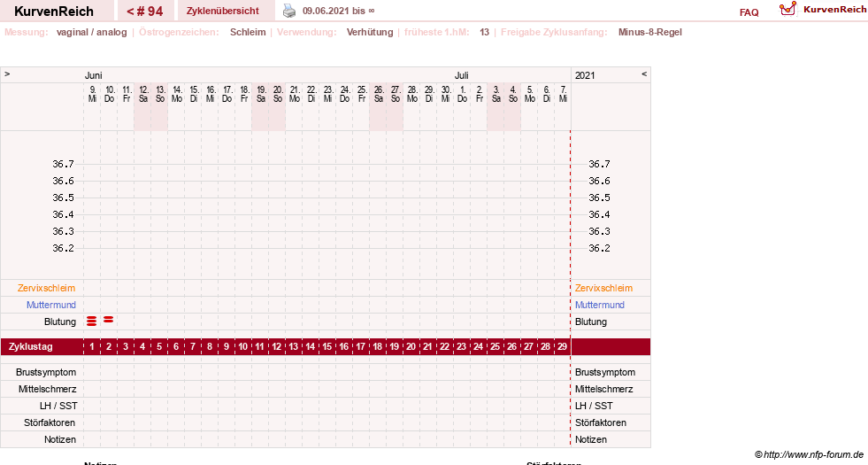Go to previous cycle #94
Screen dimensions: 868x465
[144, 12]
